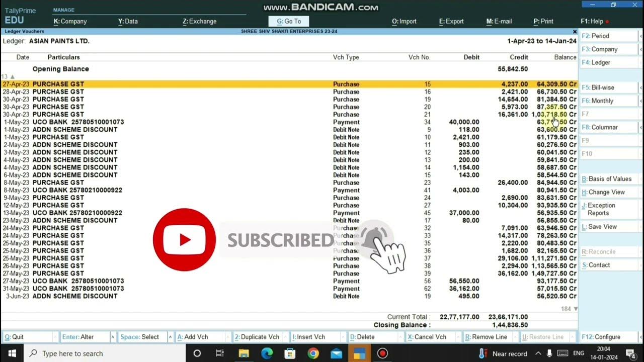Open Microsoft Store taskbar icon
This screenshot has width=644, height=362.
[x=290, y=353]
